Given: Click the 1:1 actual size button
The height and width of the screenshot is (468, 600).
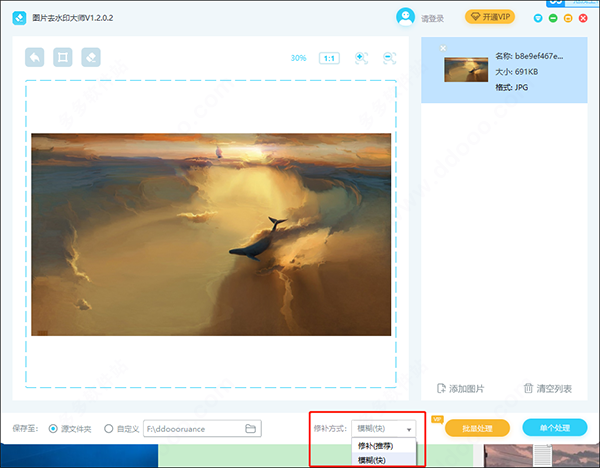Looking at the screenshot, I should click(328, 58).
